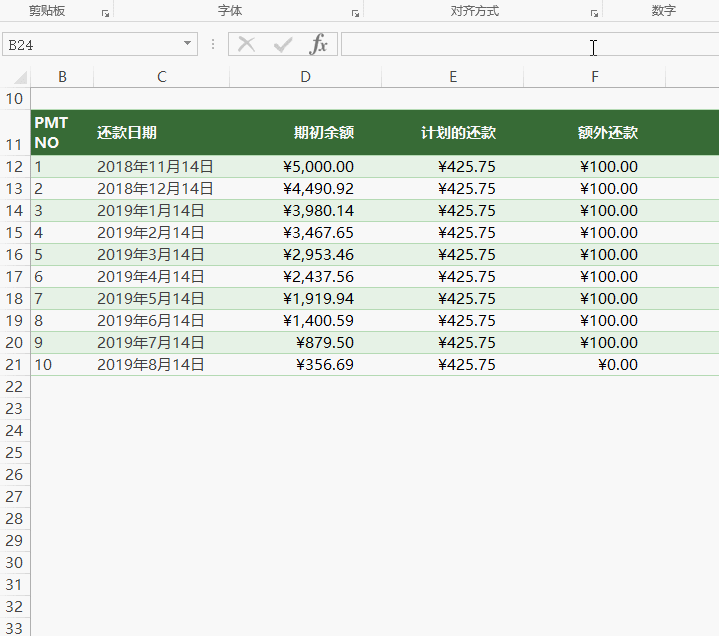Select the balance cell ¥5,000.00
The height and width of the screenshot is (636, 719).
click(305, 166)
